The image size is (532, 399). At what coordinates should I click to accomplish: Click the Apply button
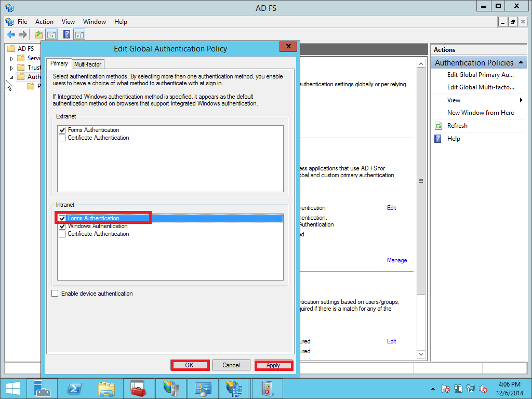[x=274, y=365]
